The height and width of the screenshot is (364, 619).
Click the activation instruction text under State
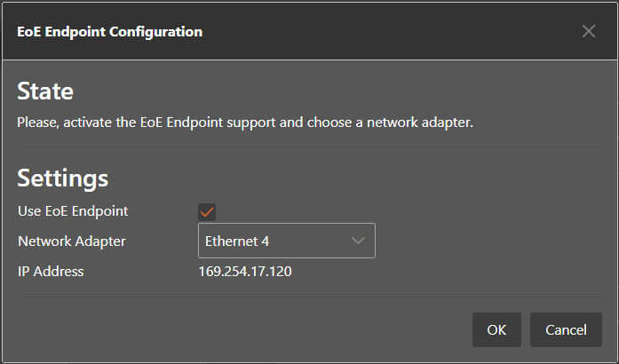(x=245, y=122)
